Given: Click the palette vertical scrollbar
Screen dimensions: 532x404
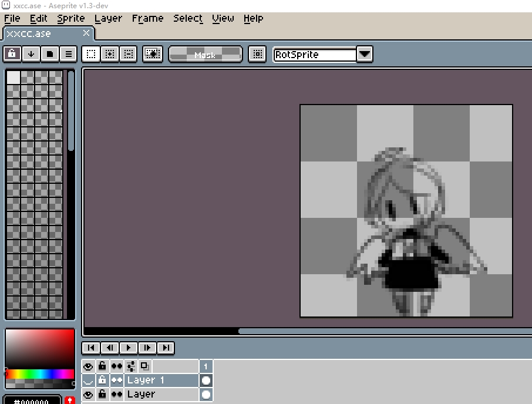Looking at the screenshot, I should (71, 110).
